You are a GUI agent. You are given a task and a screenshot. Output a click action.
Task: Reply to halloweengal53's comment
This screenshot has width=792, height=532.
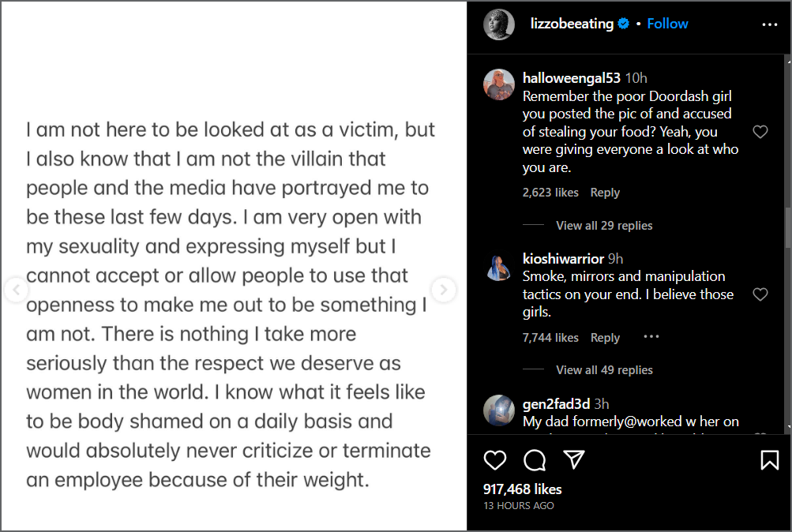click(605, 193)
